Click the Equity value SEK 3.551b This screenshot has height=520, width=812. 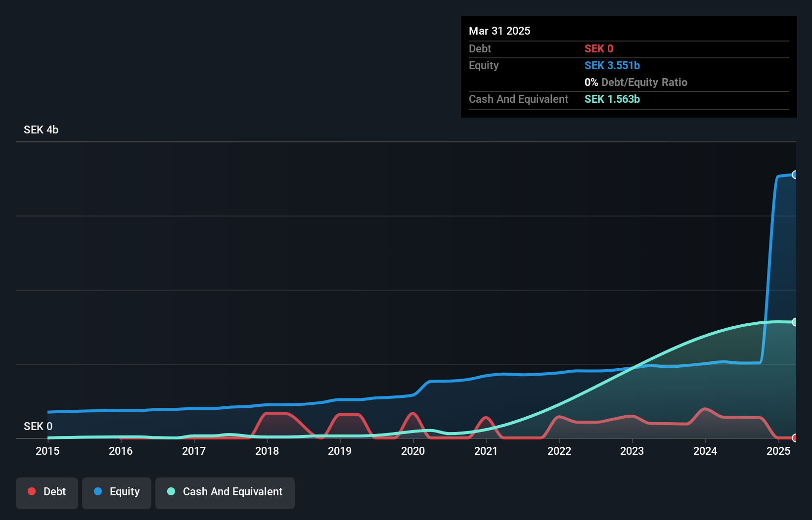[x=612, y=65]
